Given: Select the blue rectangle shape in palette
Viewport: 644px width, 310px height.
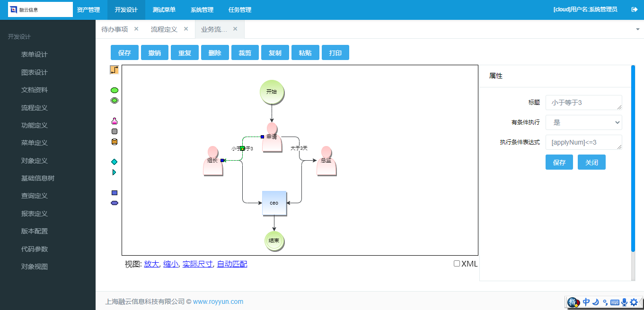Looking at the screenshot, I should [114, 193].
